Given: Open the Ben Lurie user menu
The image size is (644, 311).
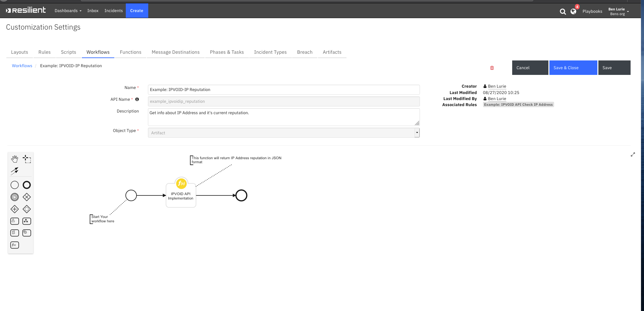Looking at the screenshot, I should [619, 11].
